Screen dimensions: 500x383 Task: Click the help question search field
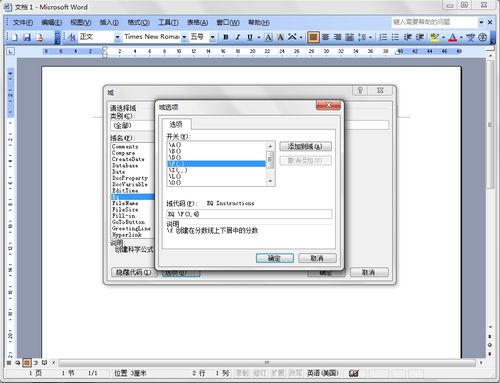pos(435,22)
